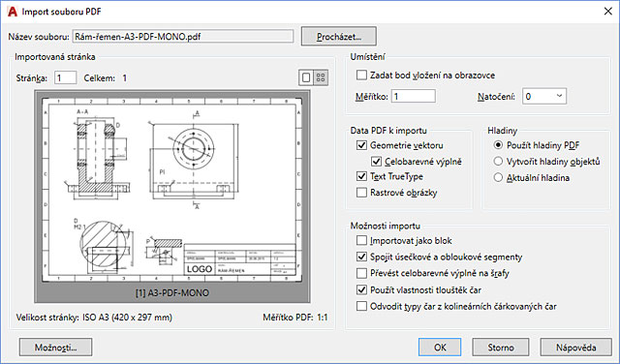
Task: Select Vytvořit hladiny objektů radio option
Action: (x=498, y=162)
